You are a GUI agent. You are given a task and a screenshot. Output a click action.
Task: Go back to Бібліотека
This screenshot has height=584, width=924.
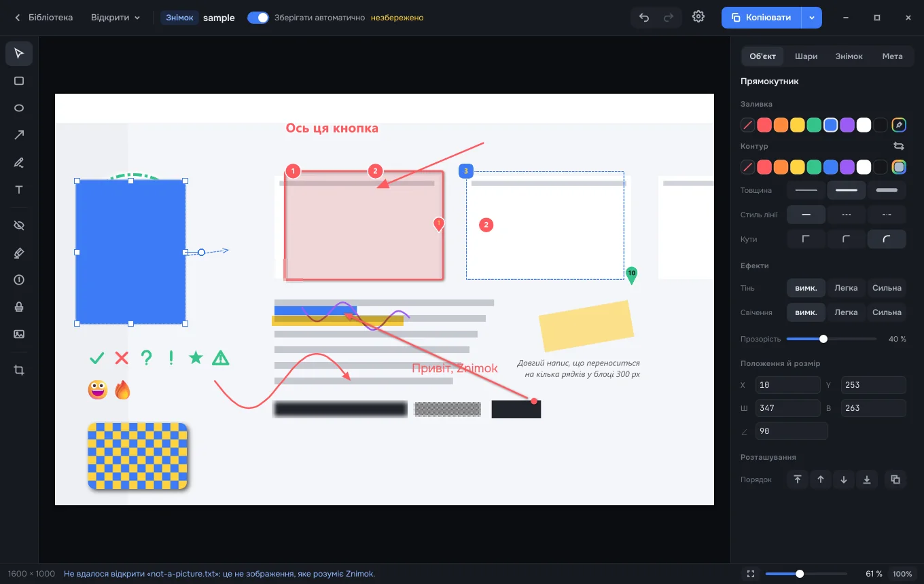[x=43, y=18]
